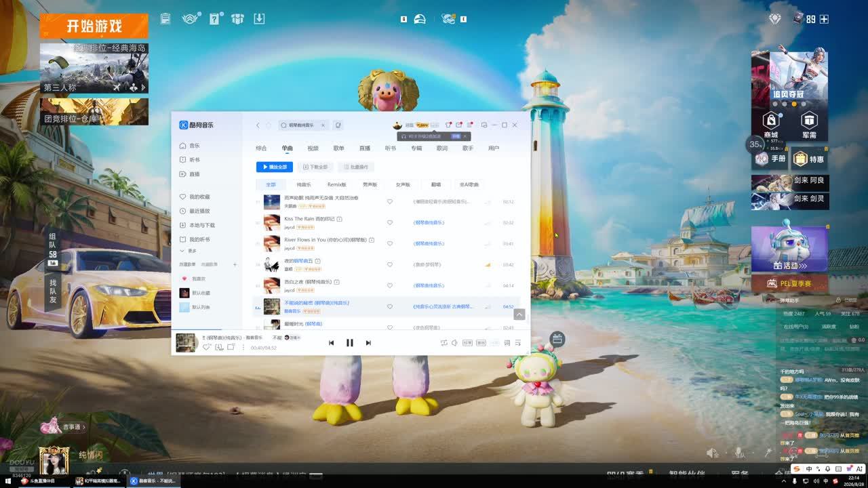The width and height of the screenshot is (868, 488).
Task: Switch Kugou to mini mode icon
Action: (484, 125)
